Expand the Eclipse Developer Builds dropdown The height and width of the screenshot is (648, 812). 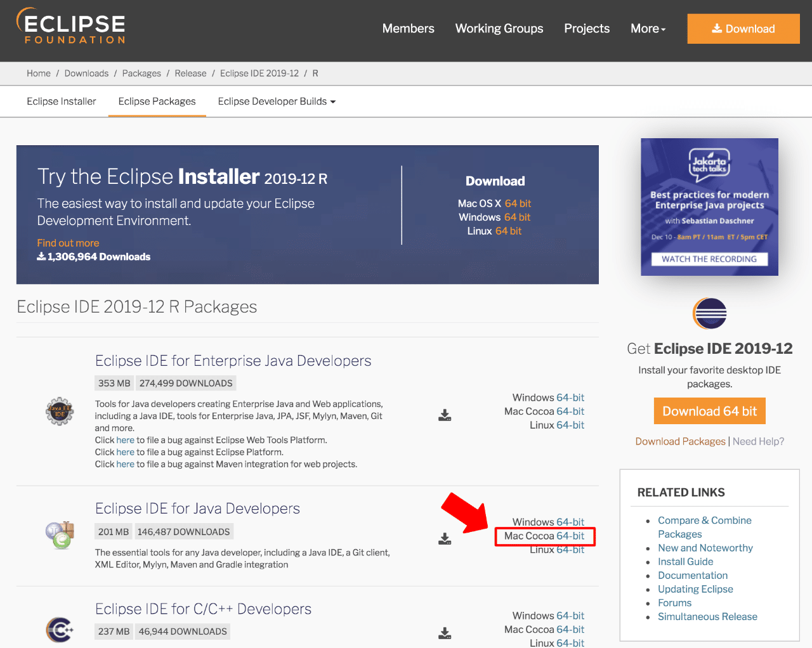(277, 101)
